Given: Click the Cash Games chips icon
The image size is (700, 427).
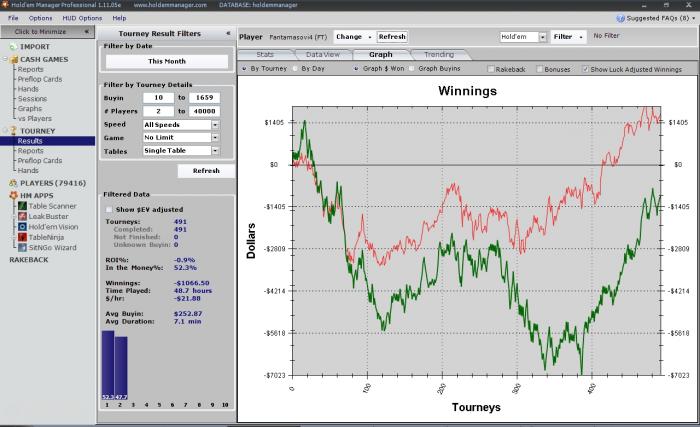Looking at the screenshot, I should [14, 59].
